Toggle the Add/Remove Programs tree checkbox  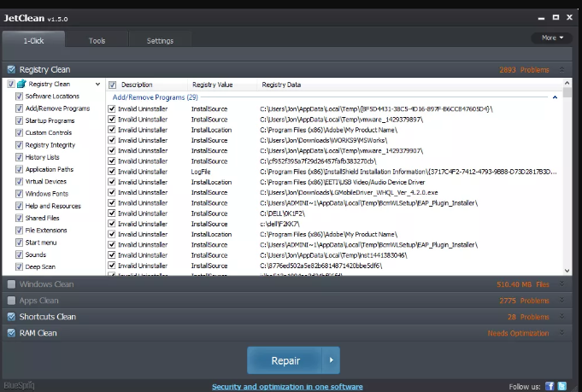pos(19,108)
